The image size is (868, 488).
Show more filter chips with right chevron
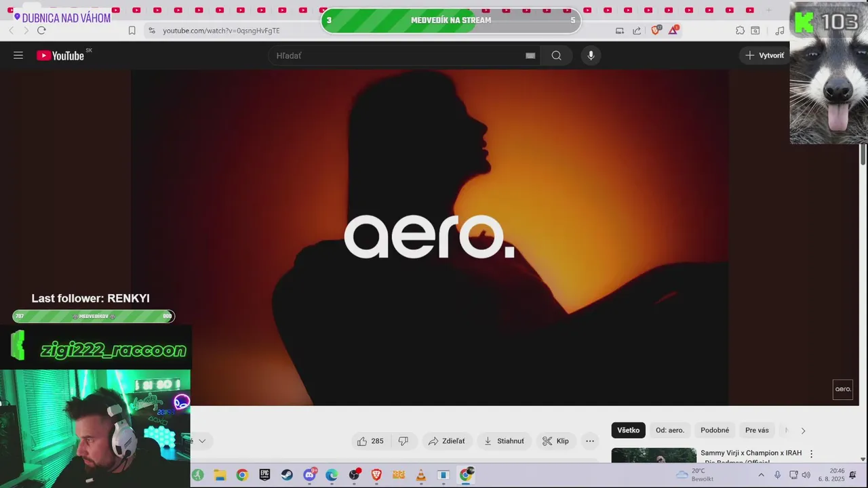803,430
